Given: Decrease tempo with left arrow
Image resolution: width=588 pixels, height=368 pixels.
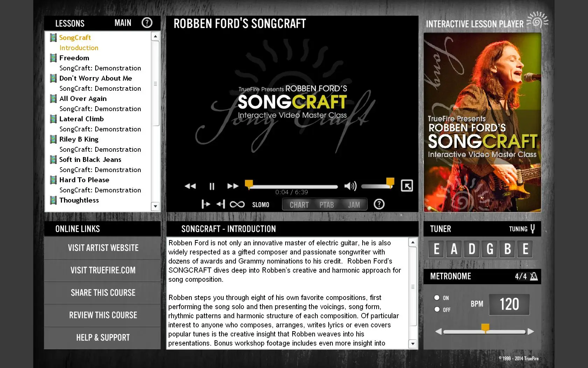Looking at the screenshot, I should click(438, 332).
